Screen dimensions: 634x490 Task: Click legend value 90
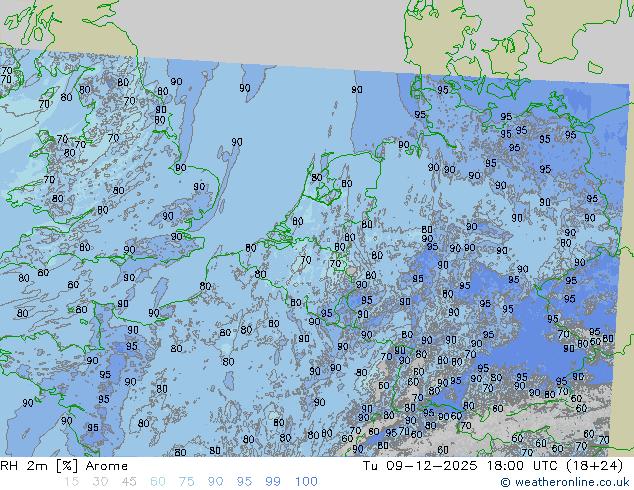click(x=215, y=482)
